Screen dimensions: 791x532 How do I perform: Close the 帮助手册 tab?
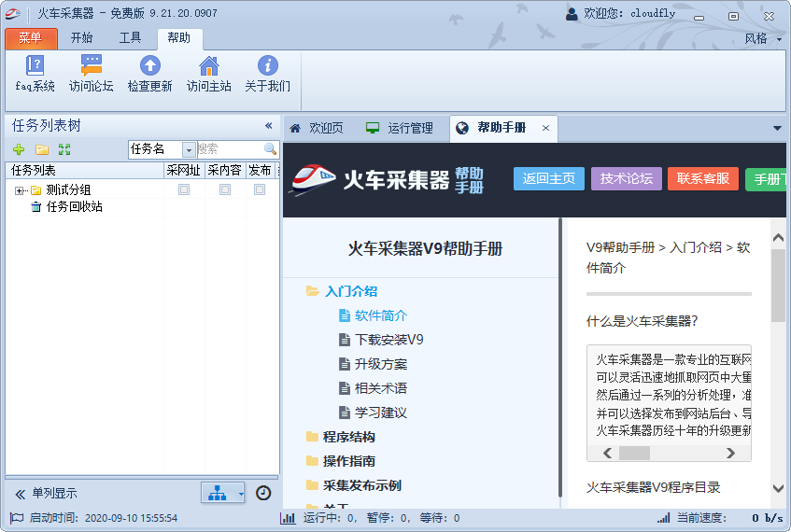point(545,128)
